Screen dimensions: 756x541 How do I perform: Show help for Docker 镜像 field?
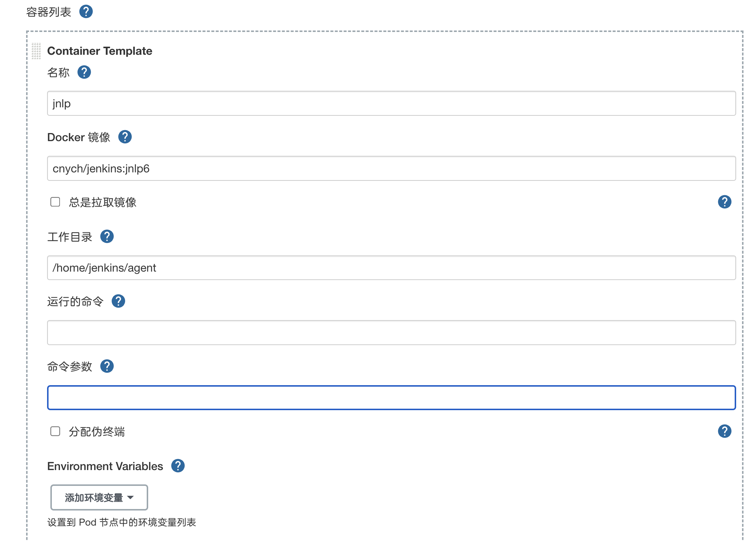coord(125,137)
